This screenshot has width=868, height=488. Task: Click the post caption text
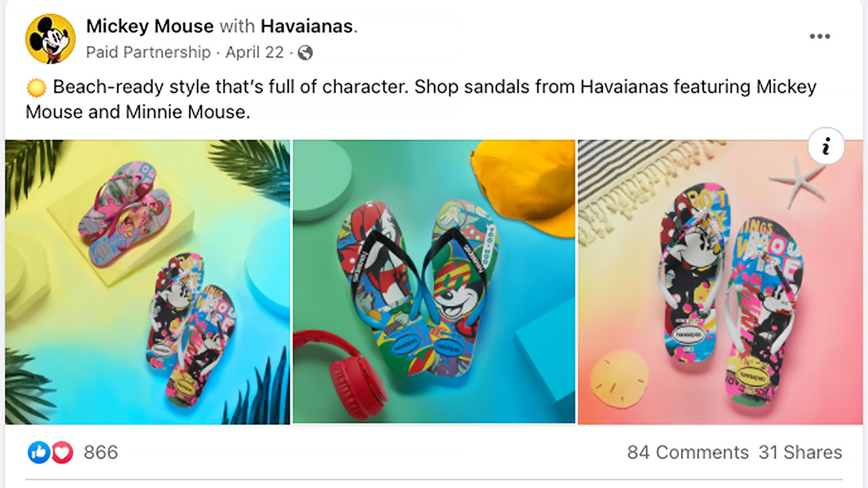pyautogui.click(x=421, y=99)
